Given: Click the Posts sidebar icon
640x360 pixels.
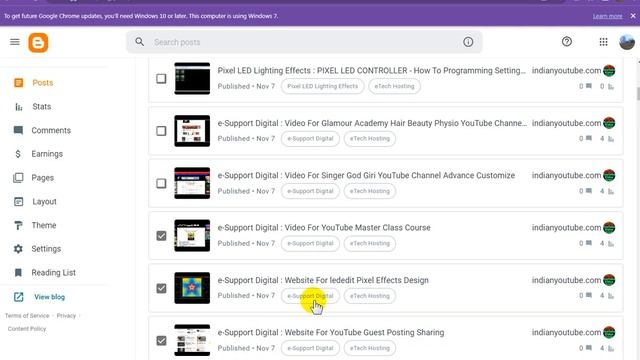Looking at the screenshot, I should 18,83.
